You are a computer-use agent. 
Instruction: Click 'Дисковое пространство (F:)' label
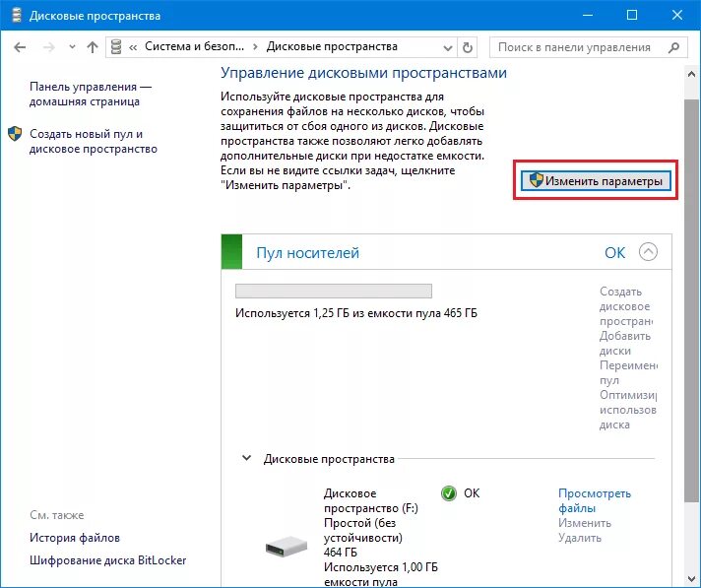pyautogui.click(x=370, y=500)
